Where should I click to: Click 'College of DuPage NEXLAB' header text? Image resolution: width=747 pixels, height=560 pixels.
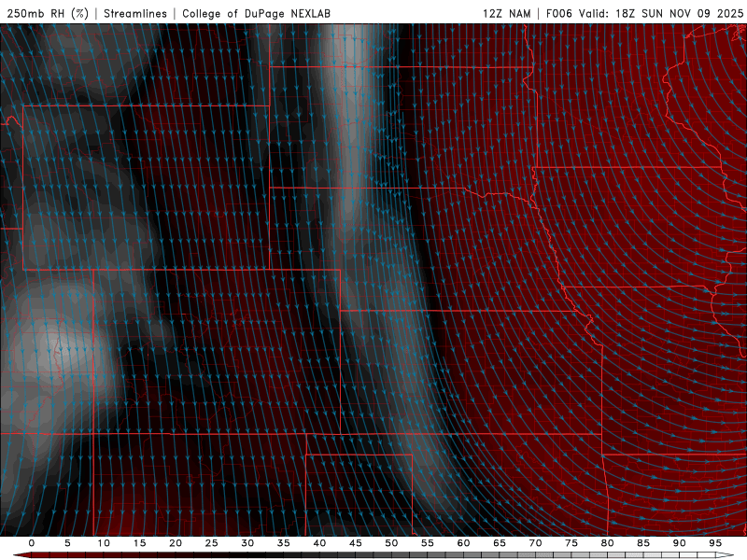256,13
